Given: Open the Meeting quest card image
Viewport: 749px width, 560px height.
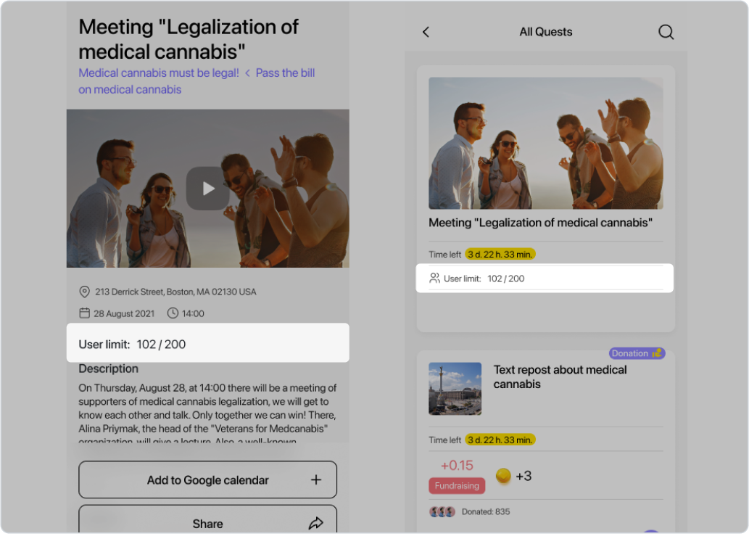Looking at the screenshot, I should (545, 143).
